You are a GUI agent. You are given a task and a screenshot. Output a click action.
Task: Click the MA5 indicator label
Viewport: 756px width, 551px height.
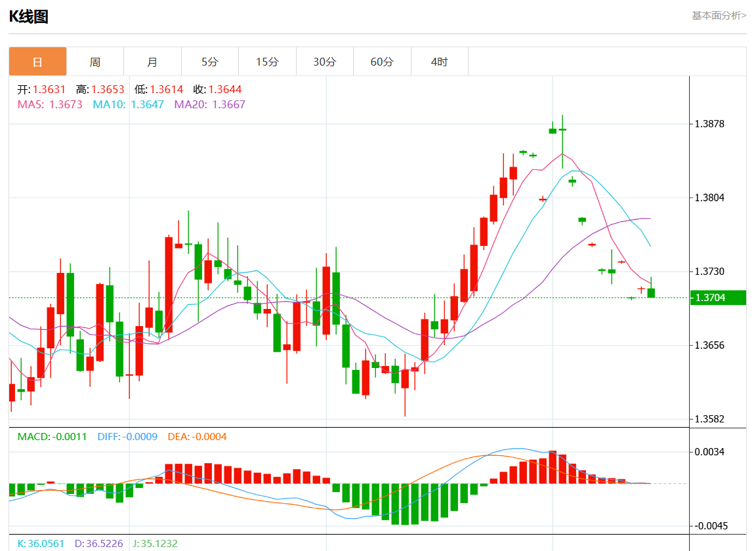pyautogui.click(x=50, y=104)
